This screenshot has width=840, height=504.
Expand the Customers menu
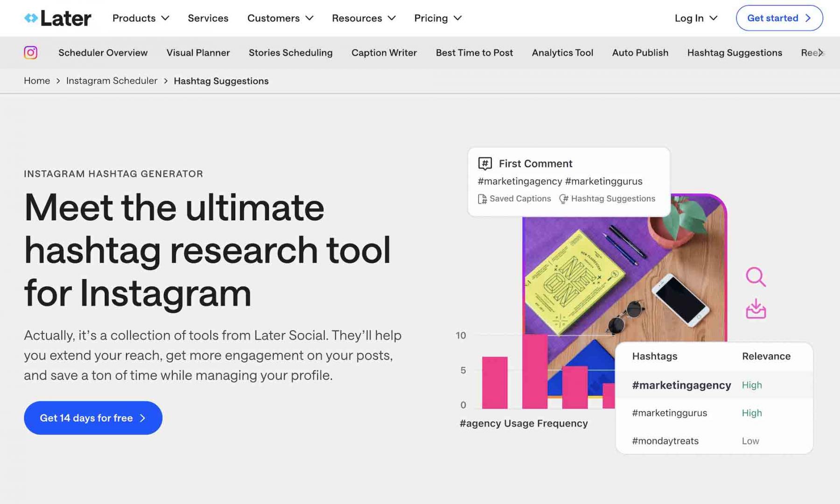[280, 18]
